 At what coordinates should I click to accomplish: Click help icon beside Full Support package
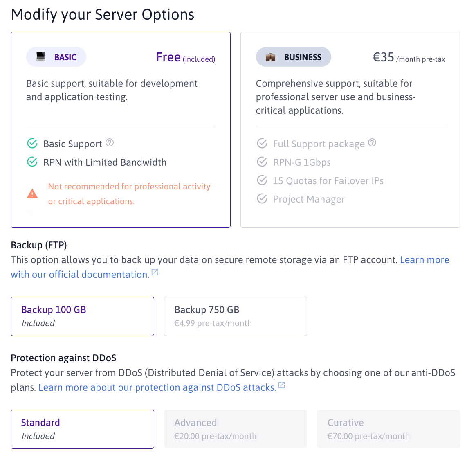coord(372,143)
